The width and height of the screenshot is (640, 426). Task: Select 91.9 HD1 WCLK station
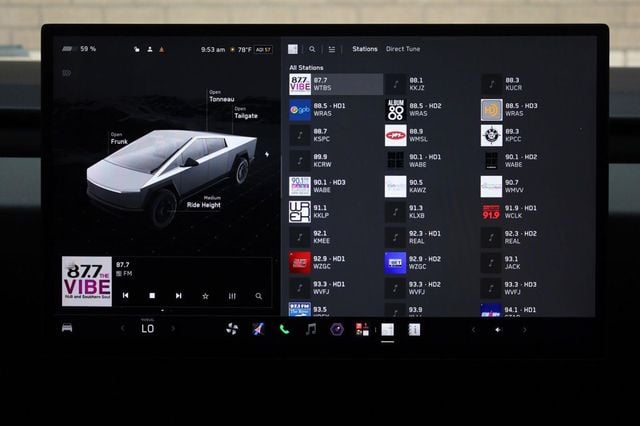(x=528, y=212)
